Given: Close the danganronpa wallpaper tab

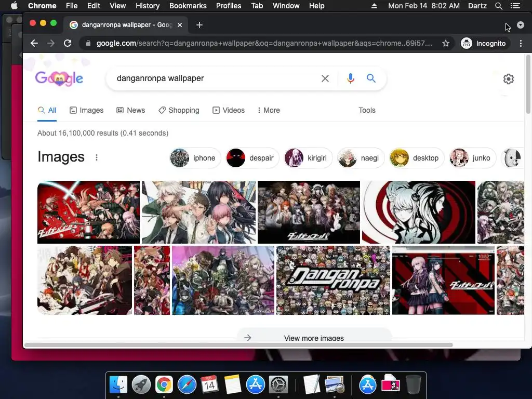Looking at the screenshot, I should [x=180, y=25].
